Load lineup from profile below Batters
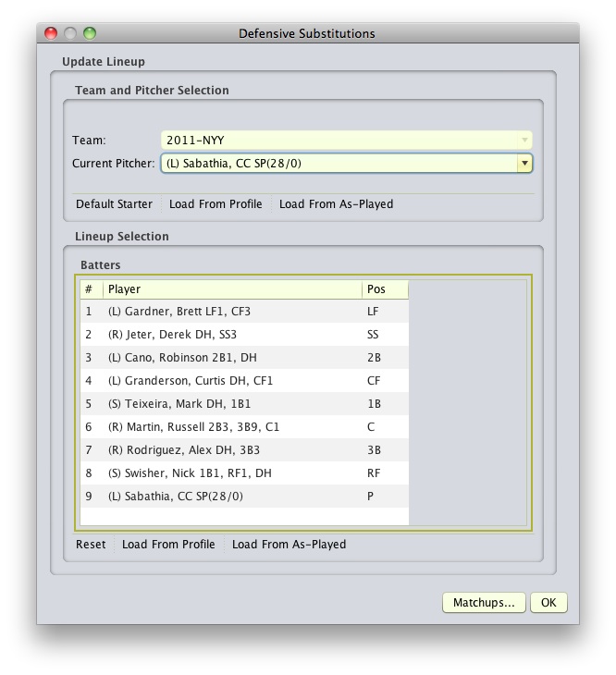 pos(168,545)
